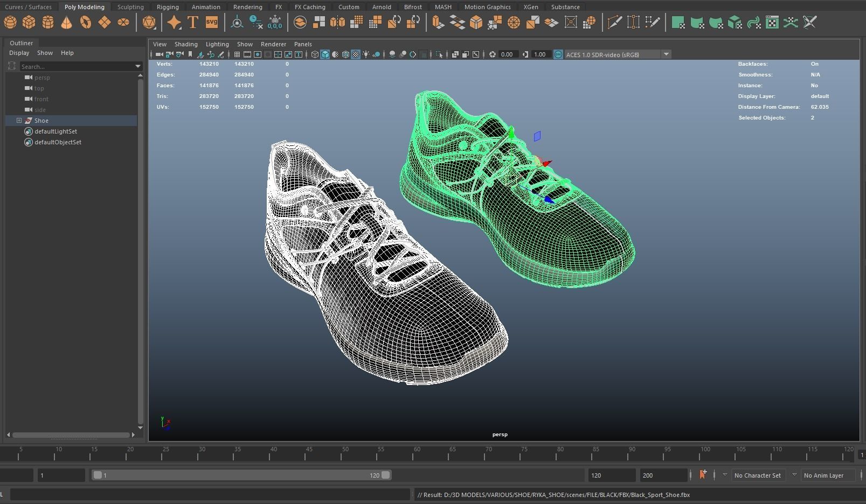
Task: Switch to the Motion Graphics shelf tab
Action: click(487, 7)
